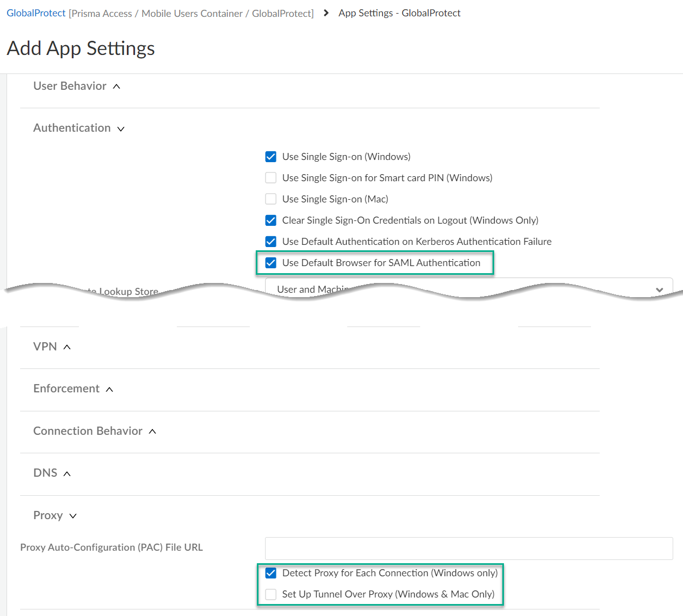Click the breadcrumb separator arrow icon
The image size is (683, 616).
[326, 13]
